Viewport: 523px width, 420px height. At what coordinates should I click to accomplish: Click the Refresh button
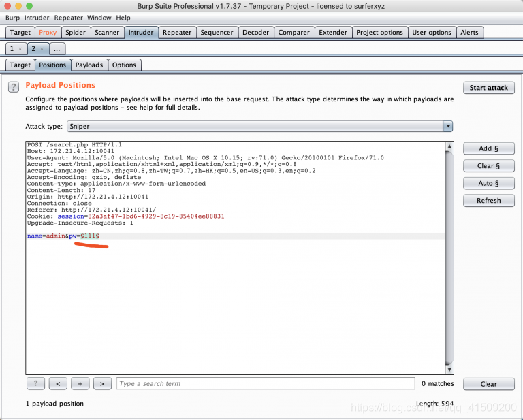(x=489, y=201)
